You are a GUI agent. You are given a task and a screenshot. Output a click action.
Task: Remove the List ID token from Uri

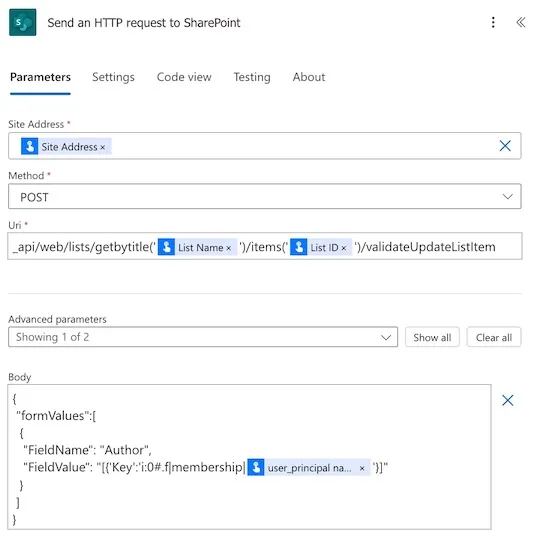pyautogui.click(x=344, y=248)
